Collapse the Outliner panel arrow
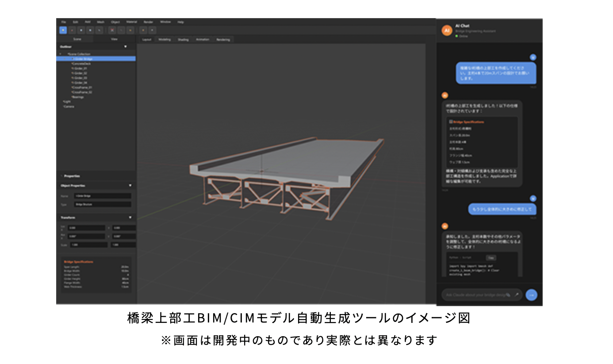The image size is (613, 364). [x=125, y=46]
